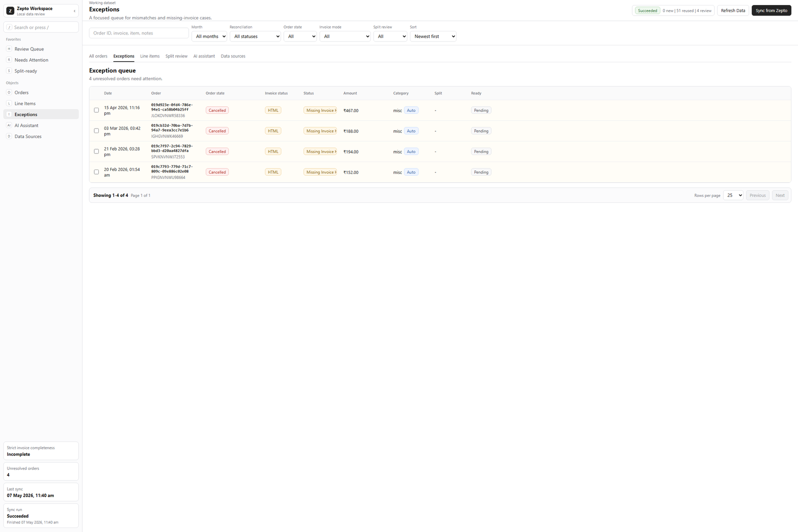Click Auto badge for the 20 Feb order
Viewport: 798px width, 532px height.
tap(411, 172)
